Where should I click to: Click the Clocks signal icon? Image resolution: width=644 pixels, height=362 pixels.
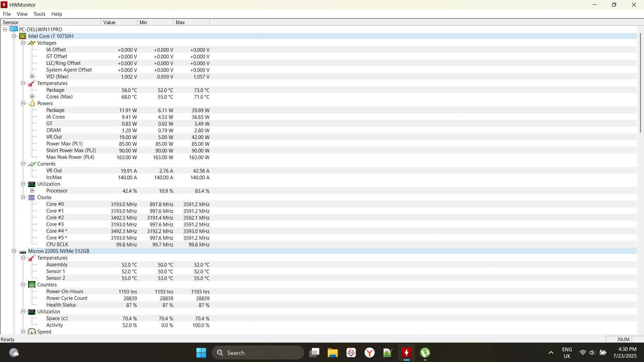[x=32, y=197]
